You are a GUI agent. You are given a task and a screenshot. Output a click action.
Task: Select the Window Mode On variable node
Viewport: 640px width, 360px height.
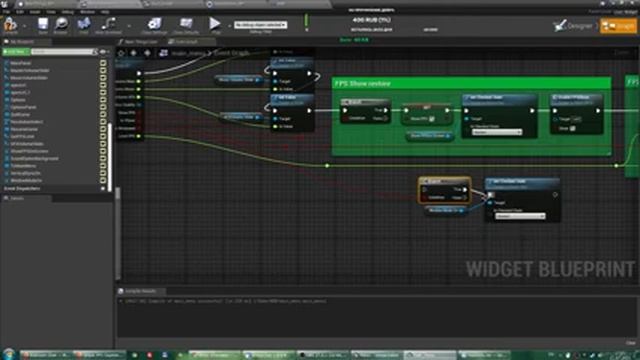click(x=445, y=210)
